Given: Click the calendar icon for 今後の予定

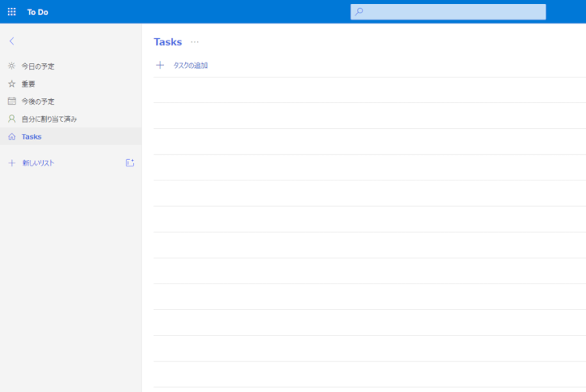Looking at the screenshot, I should (12, 101).
